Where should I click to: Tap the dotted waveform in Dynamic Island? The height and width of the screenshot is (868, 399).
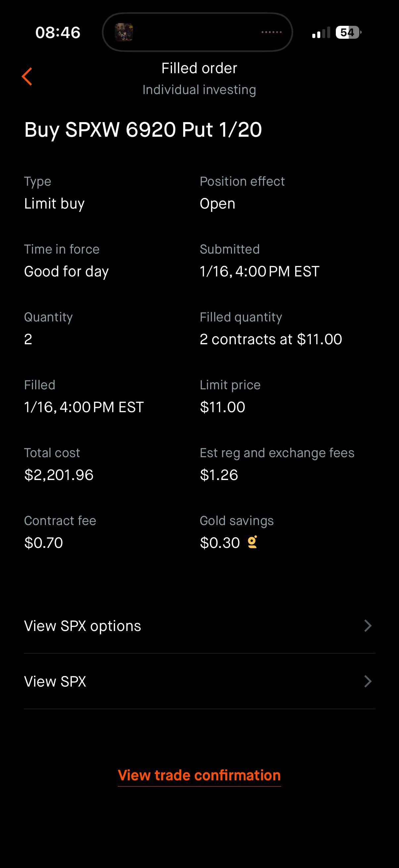click(271, 32)
